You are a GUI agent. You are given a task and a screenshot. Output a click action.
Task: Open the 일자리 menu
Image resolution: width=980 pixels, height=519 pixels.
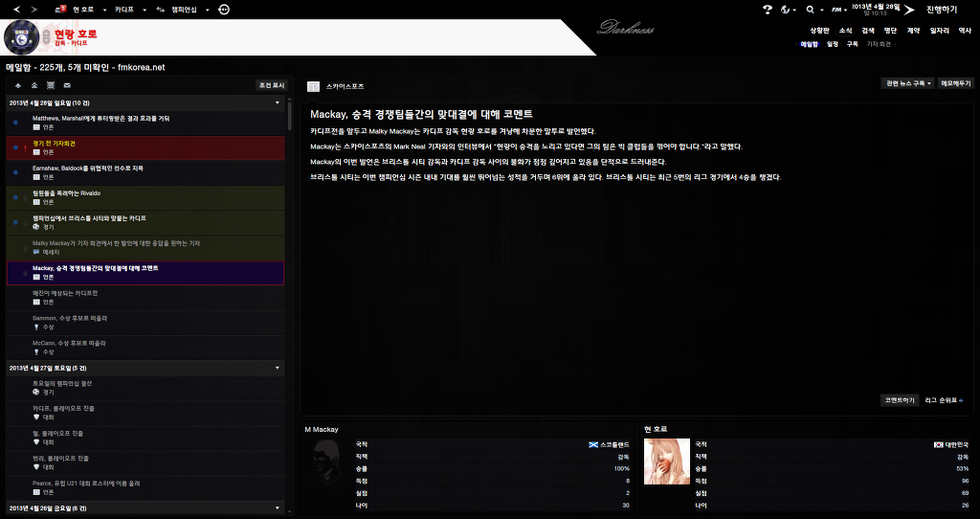(x=940, y=30)
